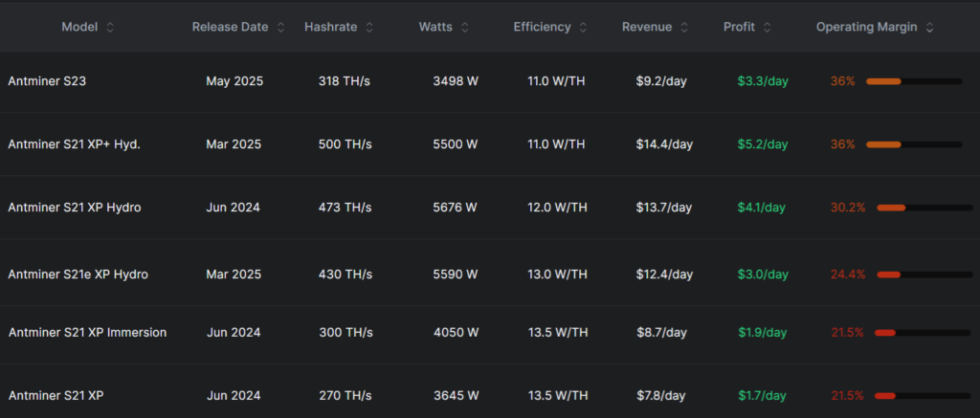
Task: Sort by Release Date using arrow icon
Action: pyautogui.click(x=280, y=28)
